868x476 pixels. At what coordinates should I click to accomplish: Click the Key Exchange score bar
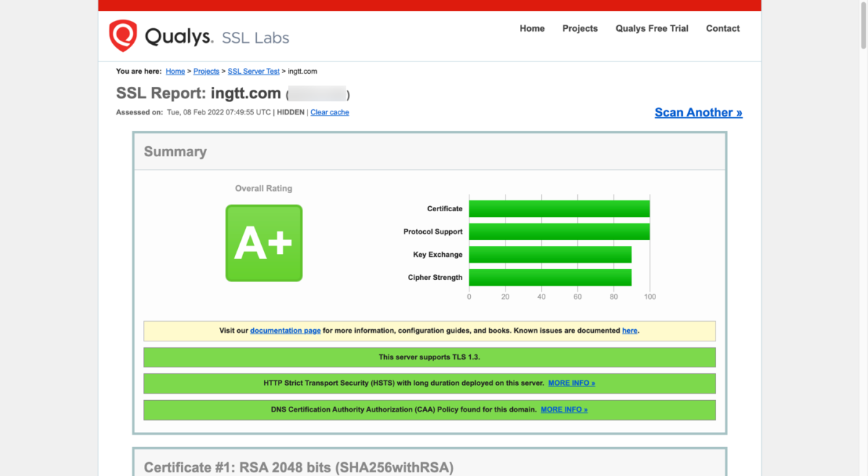tap(550, 255)
